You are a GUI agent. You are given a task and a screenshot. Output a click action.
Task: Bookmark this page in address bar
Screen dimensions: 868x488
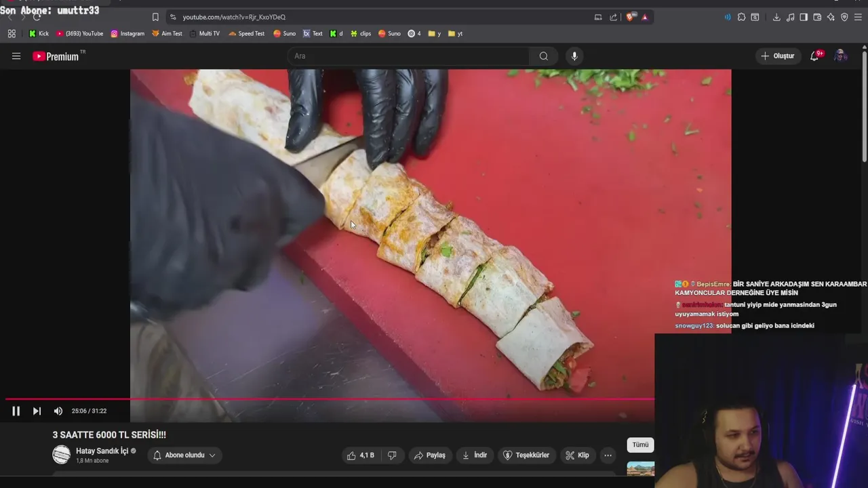pos(155,17)
